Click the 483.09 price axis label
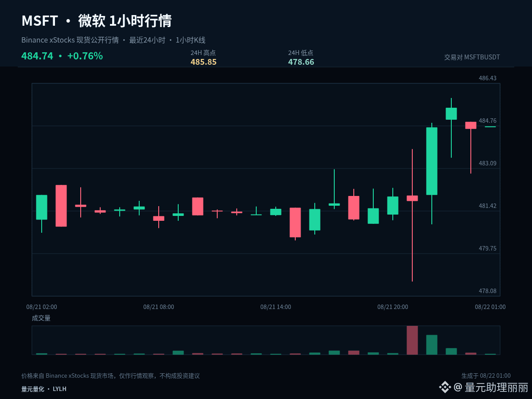This screenshot has width=532, height=399. tap(488, 163)
